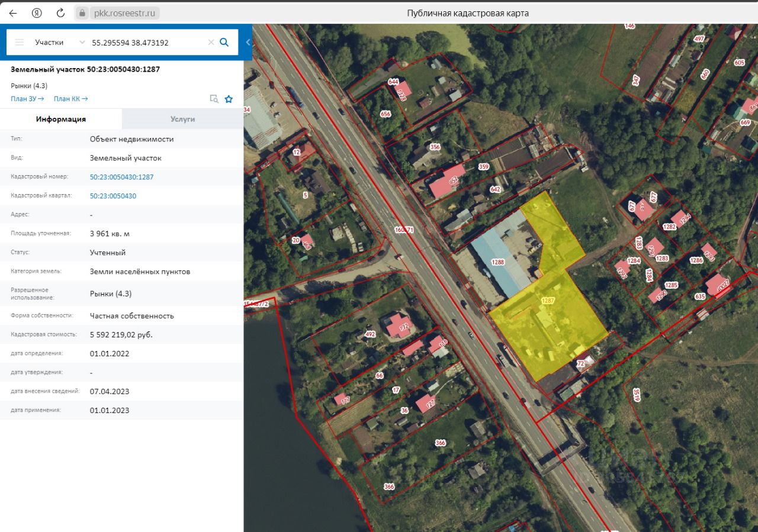This screenshot has width=758, height=532.
Task: Open the hamburger menu in search bar
Action: (20, 42)
